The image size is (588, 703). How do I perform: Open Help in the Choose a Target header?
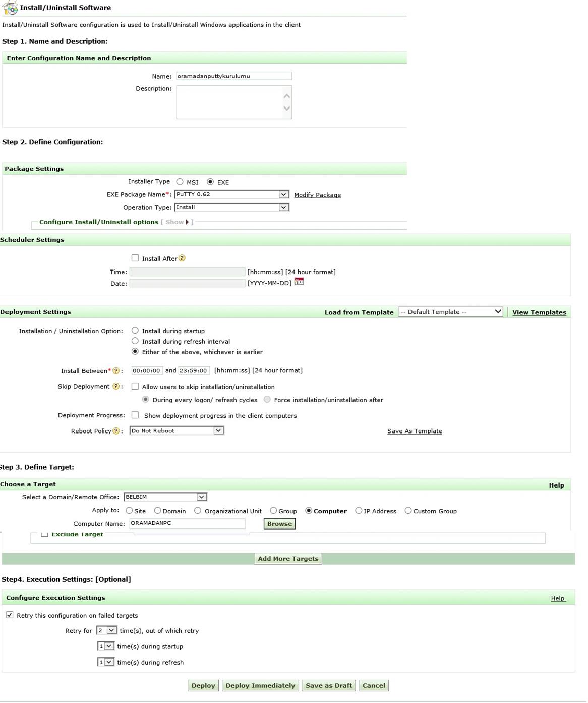coord(556,485)
